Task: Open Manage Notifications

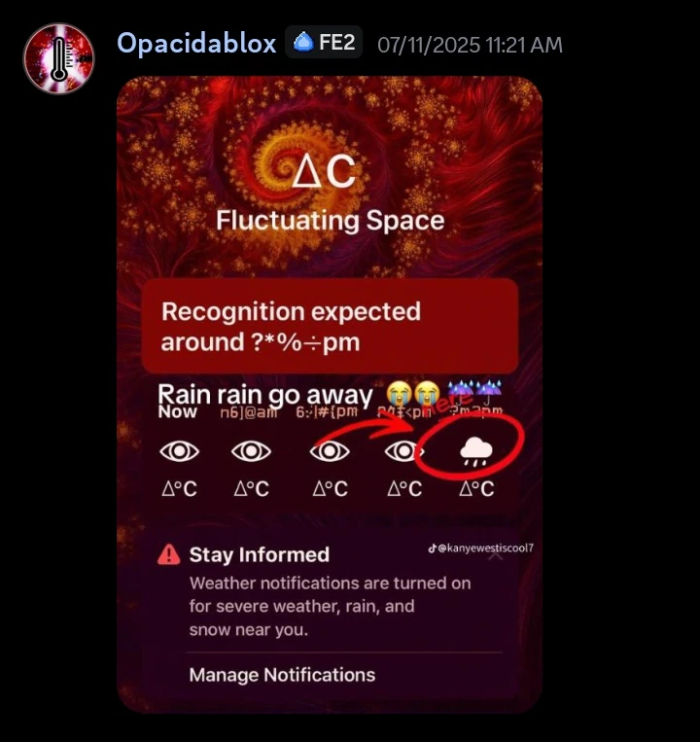Action: pyautogui.click(x=282, y=675)
